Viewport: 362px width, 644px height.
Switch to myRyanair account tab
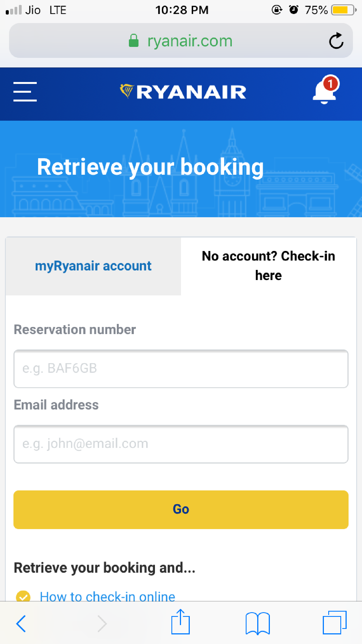93,266
